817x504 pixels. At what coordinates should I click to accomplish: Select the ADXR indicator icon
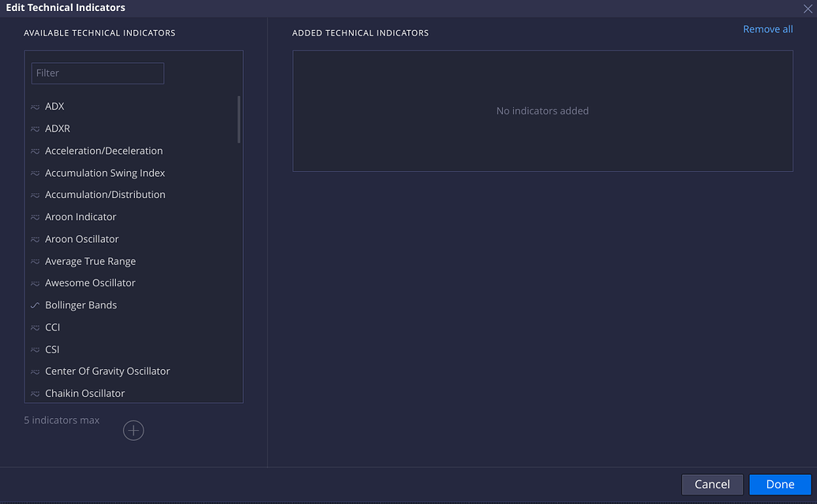tap(35, 128)
